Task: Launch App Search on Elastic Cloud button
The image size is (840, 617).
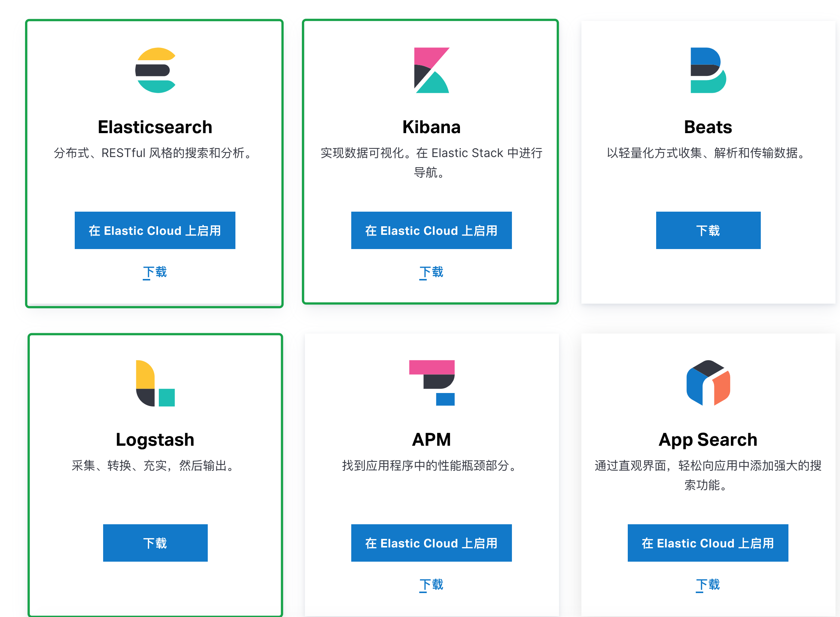Action: [708, 543]
